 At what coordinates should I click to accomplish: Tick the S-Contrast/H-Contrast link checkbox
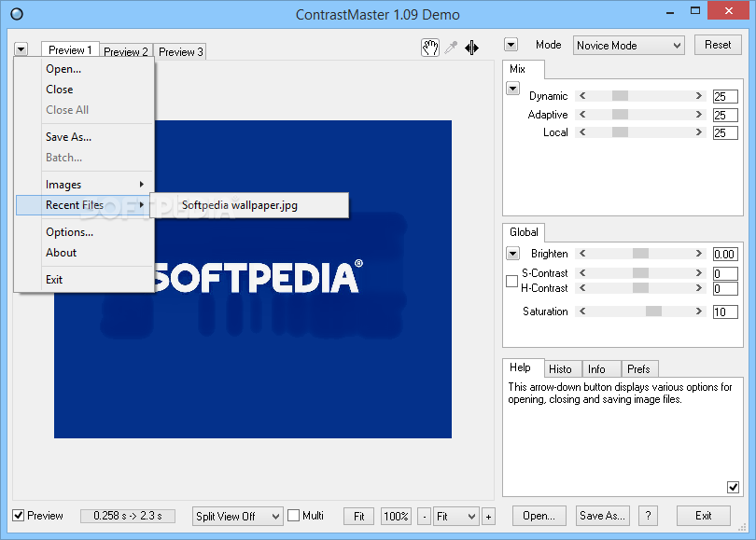[x=512, y=281]
